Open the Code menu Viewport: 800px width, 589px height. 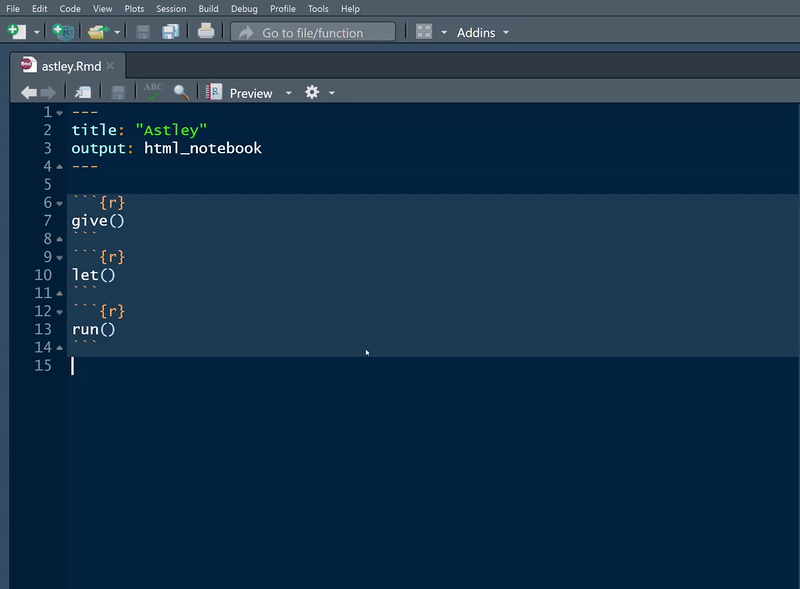pos(70,9)
